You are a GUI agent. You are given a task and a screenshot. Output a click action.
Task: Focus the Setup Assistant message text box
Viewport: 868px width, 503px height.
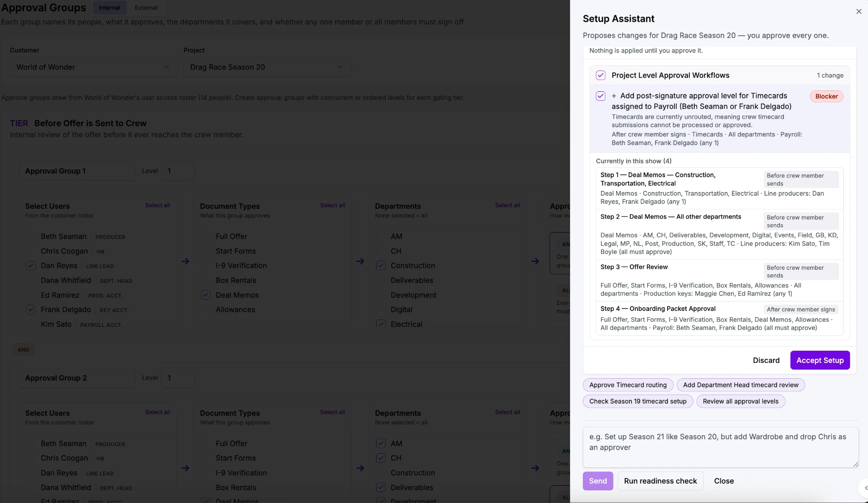pos(721,447)
